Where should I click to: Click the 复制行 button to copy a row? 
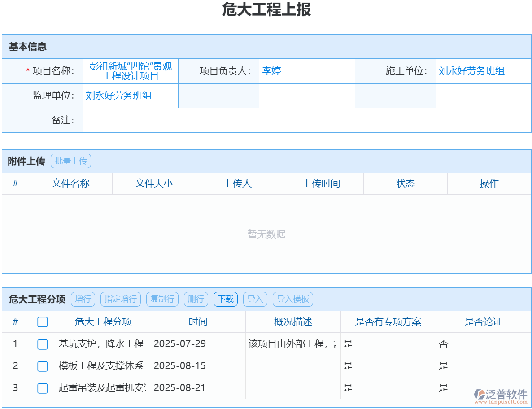point(162,299)
